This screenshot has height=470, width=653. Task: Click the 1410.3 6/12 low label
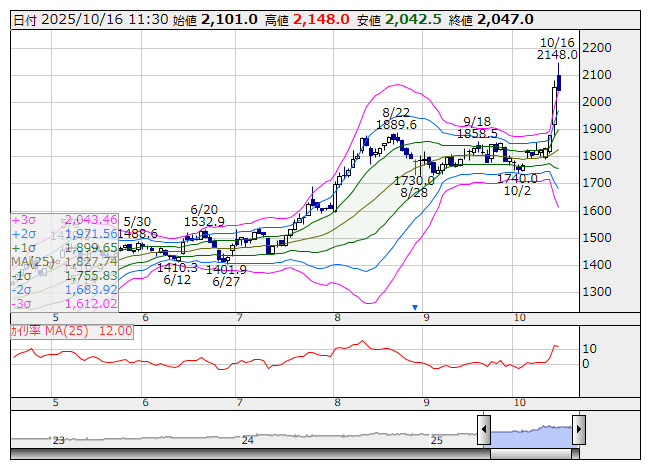pos(177,274)
